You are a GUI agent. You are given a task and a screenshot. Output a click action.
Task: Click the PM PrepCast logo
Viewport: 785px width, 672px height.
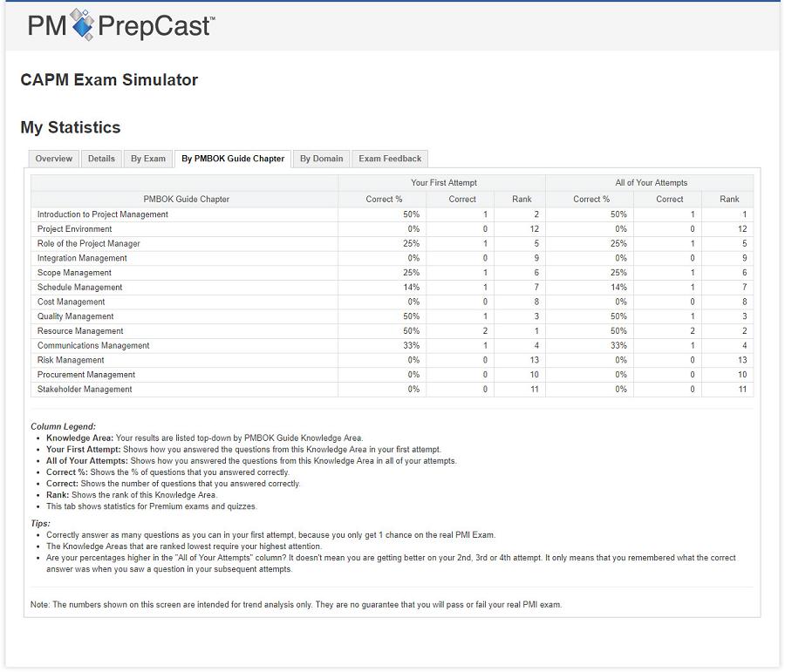(x=121, y=25)
